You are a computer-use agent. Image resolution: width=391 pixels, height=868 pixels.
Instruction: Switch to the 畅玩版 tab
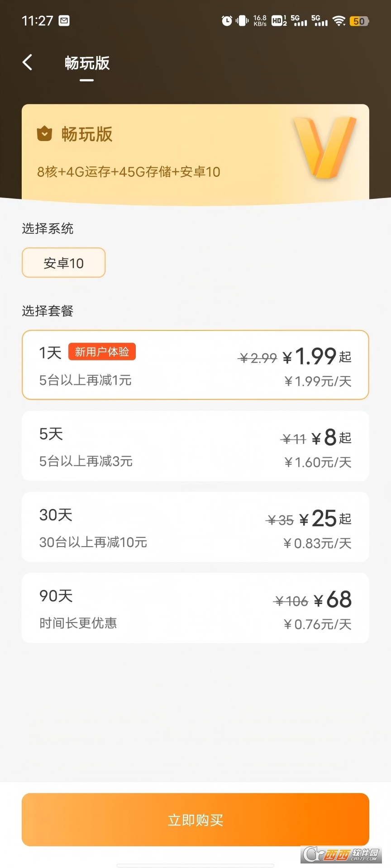point(87,63)
